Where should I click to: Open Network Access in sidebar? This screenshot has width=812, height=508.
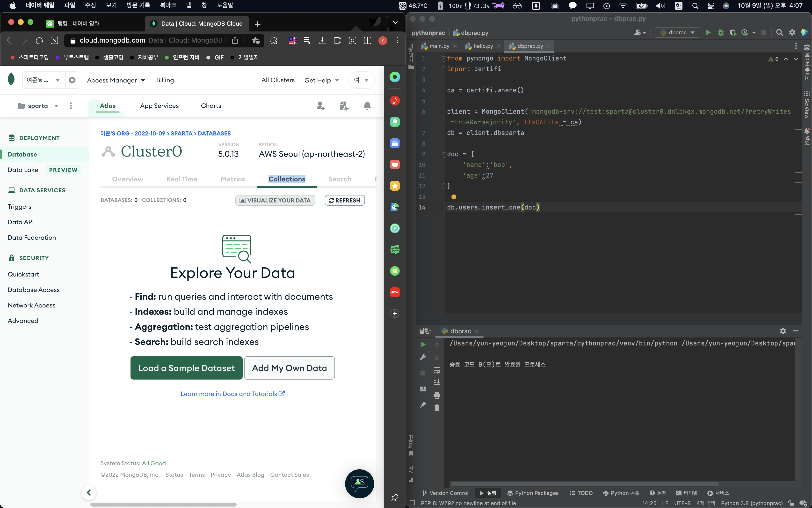coord(32,305)
